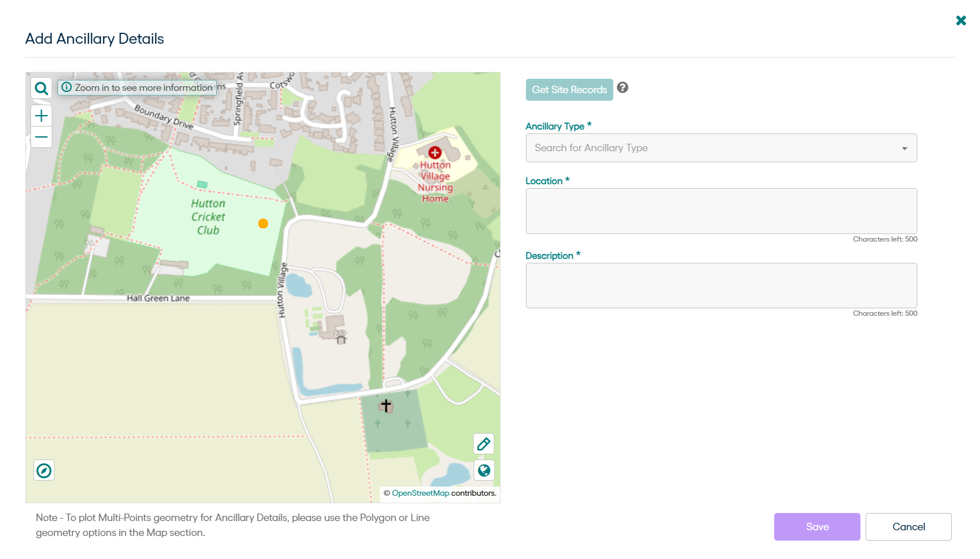Click the map search magnifier icon
980x559 pixels.
coord(41,88)
